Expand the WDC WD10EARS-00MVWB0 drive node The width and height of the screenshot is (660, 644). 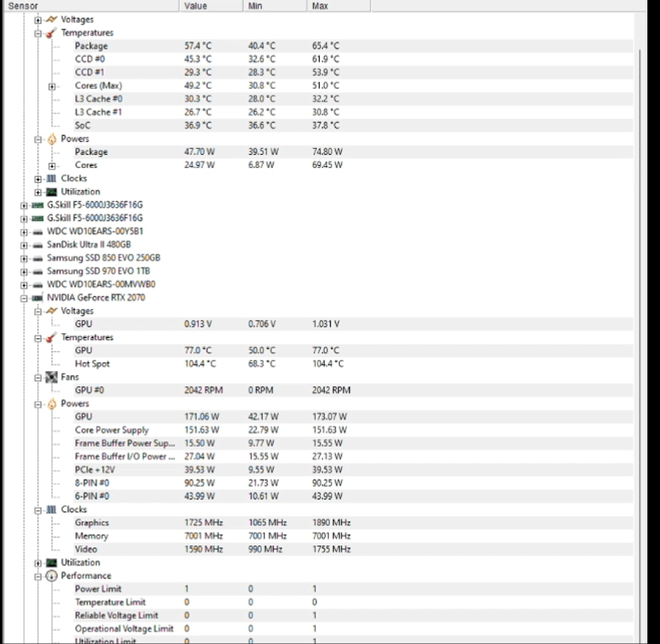click(x=24, y=285)
